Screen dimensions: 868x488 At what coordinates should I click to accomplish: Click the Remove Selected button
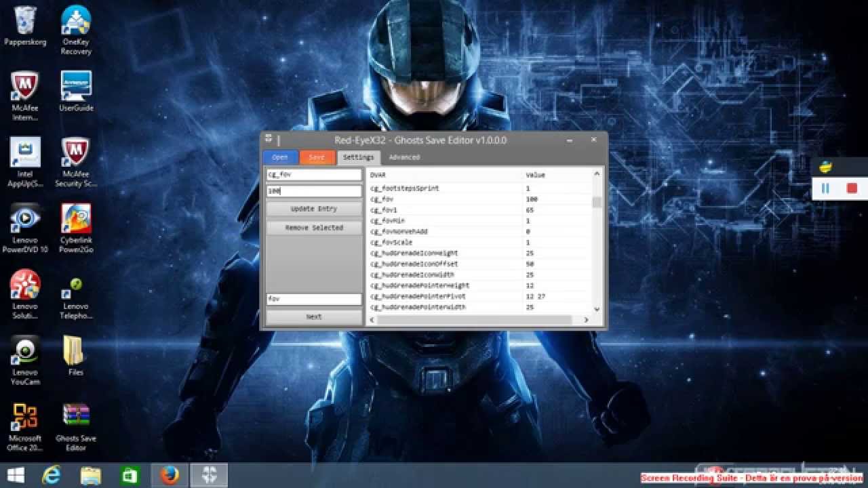pyautogui.click(x=314, y=228)
